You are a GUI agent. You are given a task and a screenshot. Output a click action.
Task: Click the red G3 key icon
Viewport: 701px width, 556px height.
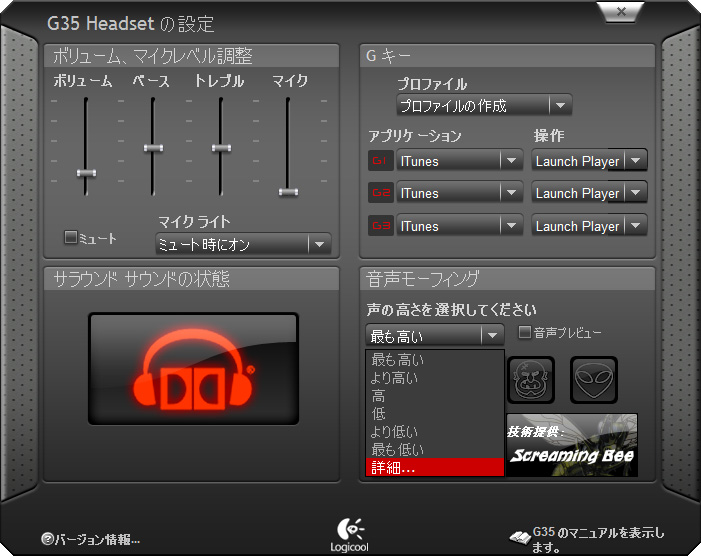[380, 226]
